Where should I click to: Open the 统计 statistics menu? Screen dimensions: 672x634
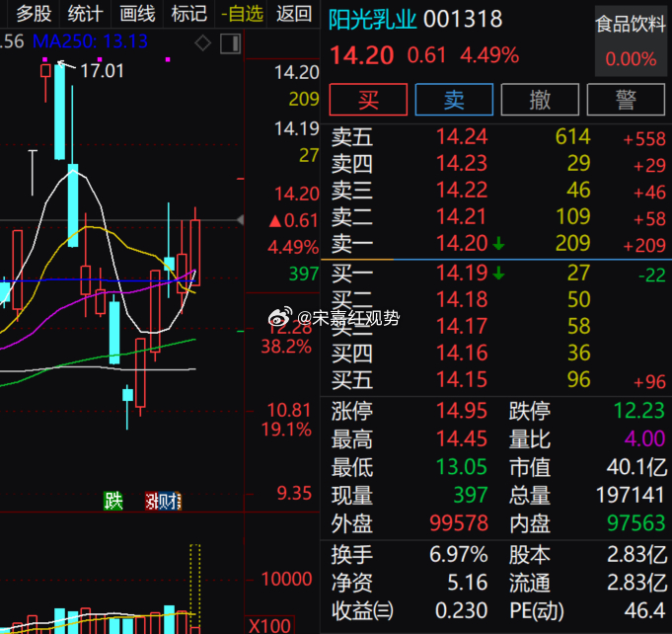[x=85, y=14]
